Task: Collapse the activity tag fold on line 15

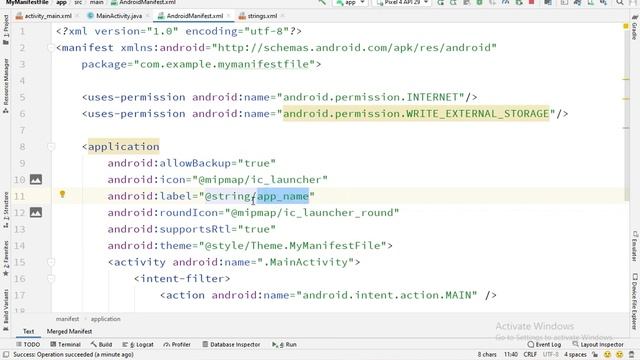Action: click(x=51, y=262)
